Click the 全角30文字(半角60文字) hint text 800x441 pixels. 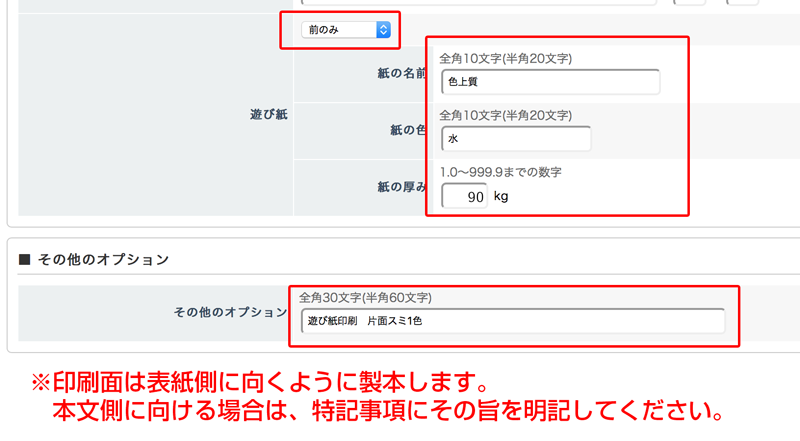click(365, 298)
